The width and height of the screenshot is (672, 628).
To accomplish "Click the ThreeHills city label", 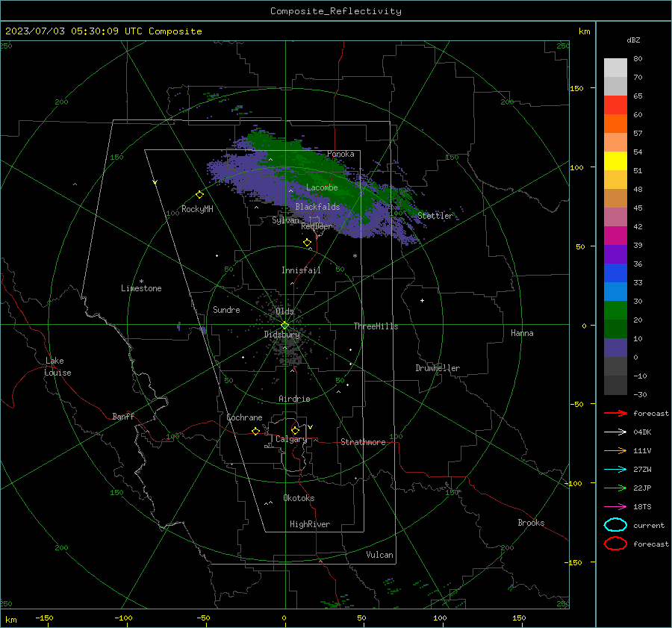I will tap(376, 326).
